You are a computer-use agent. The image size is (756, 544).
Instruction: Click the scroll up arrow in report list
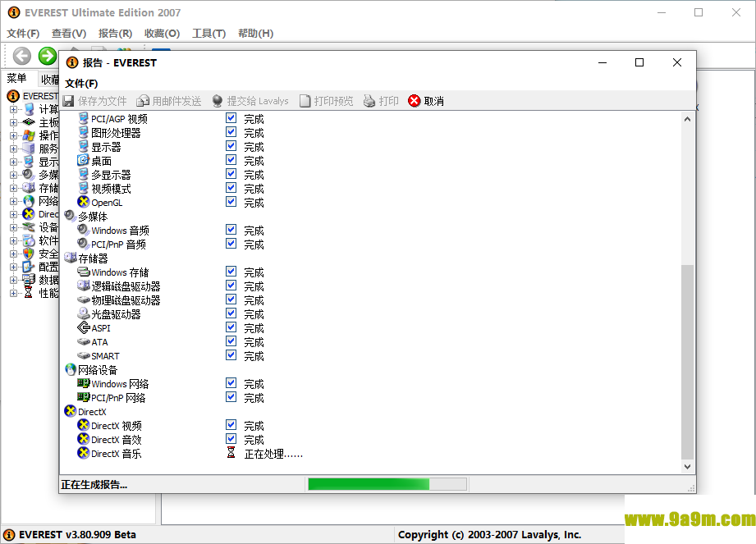coord(687,119)
